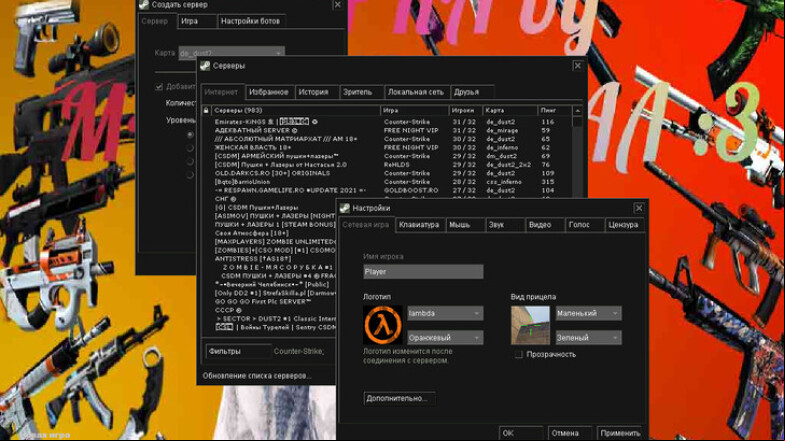Sort by the Игра column header
The image size is (785, 441).
point(415,110)
